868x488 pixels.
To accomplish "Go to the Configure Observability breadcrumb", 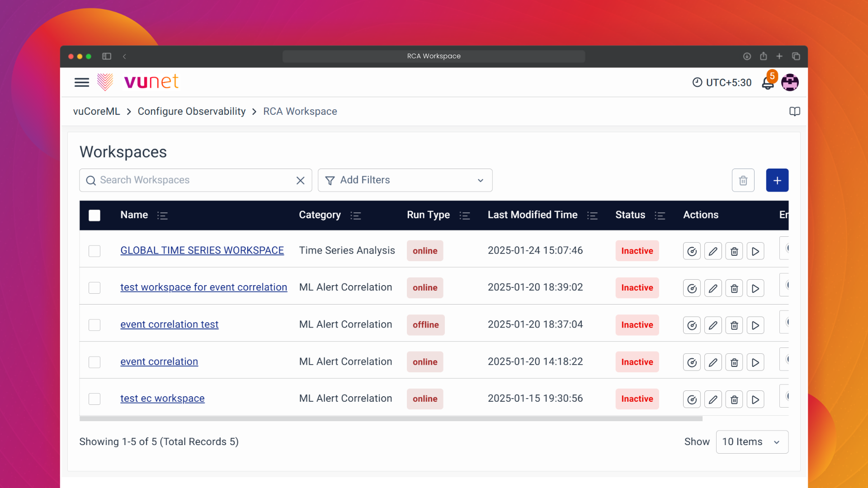I will [x=191, y=112].
